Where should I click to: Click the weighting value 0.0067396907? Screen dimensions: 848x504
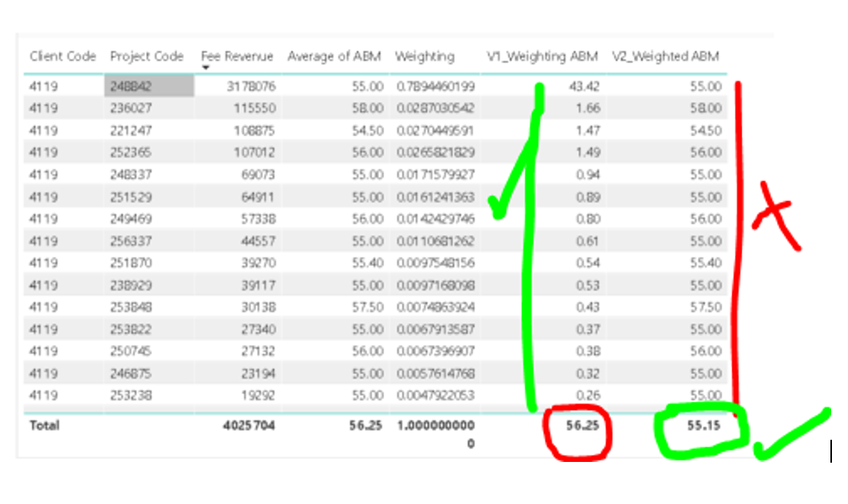point(435,351)
